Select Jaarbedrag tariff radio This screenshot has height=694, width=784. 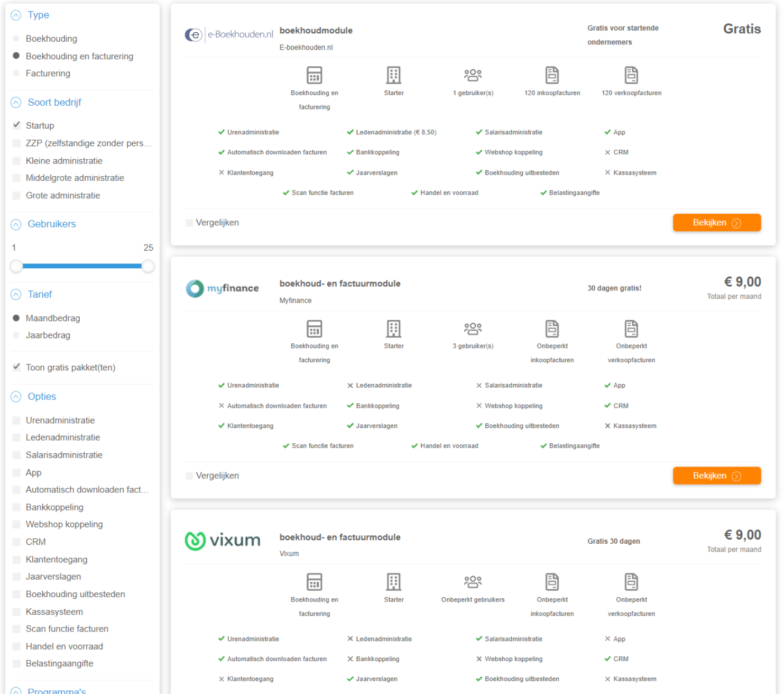click(16, 335)
